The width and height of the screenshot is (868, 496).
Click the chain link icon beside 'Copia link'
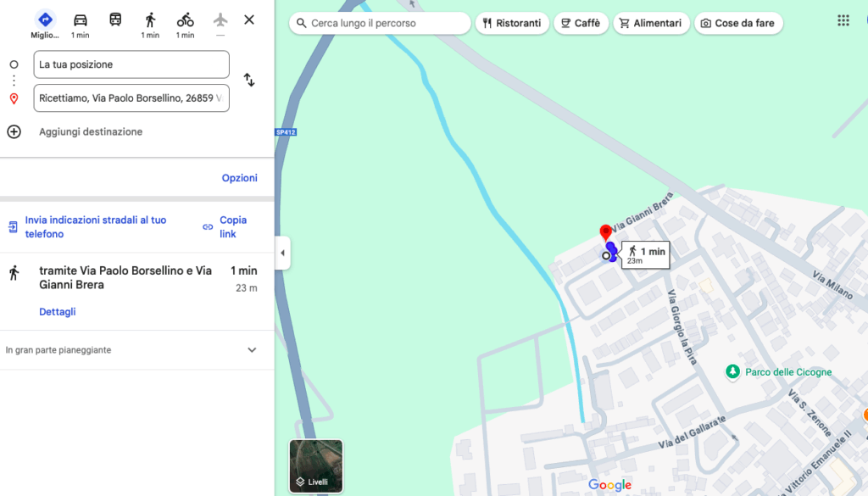point(208,227)
